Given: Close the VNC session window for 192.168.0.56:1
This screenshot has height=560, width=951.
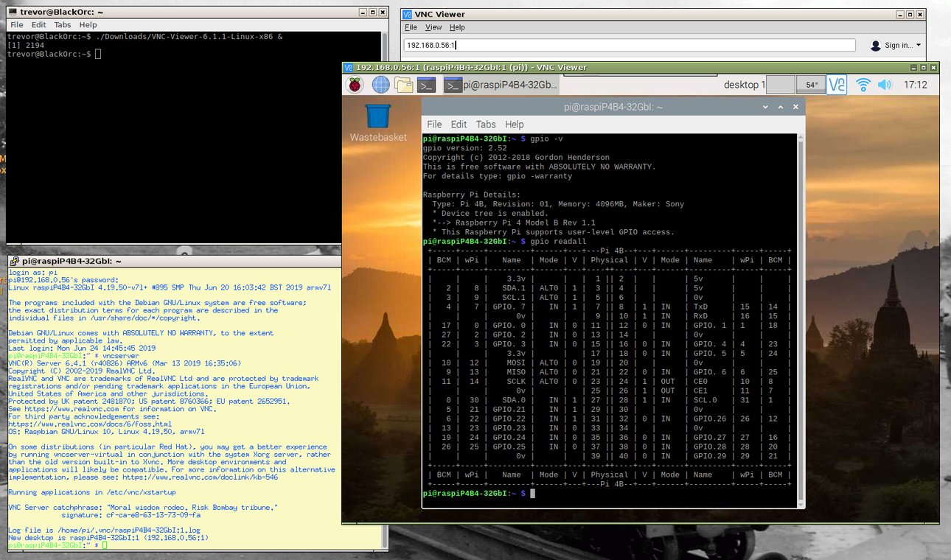Looking at the screenshot, I should [x=933, y=67].
